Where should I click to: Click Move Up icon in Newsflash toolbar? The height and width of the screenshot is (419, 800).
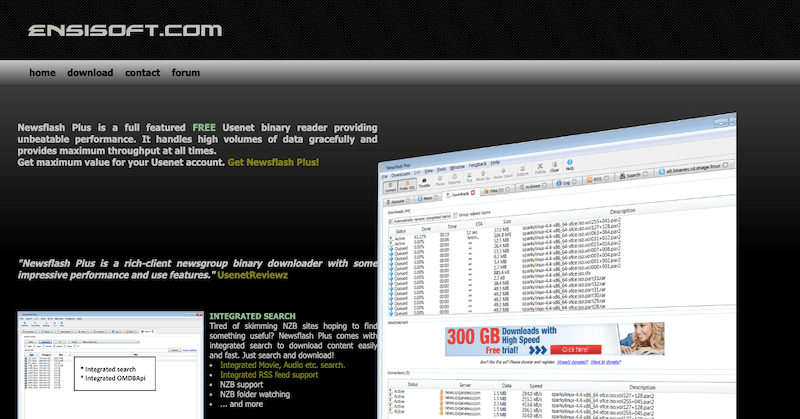(x=483, y=176)
